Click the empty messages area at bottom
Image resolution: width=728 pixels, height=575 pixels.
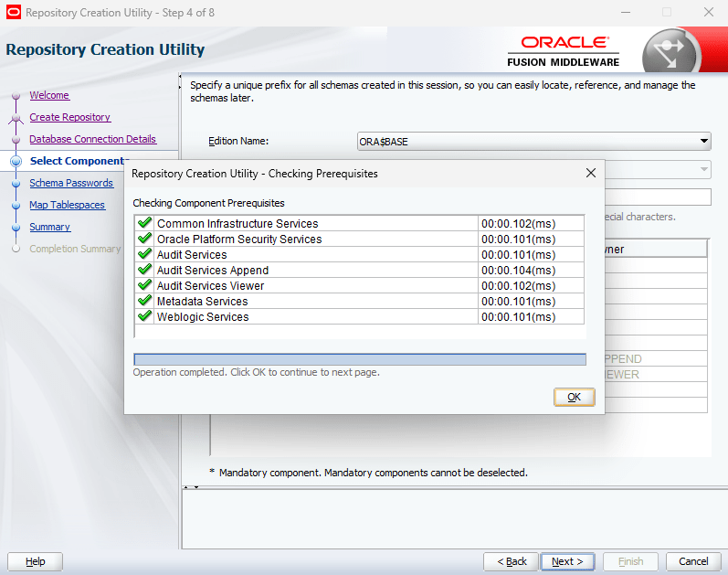pyautogui.click(x=454, y=519)
